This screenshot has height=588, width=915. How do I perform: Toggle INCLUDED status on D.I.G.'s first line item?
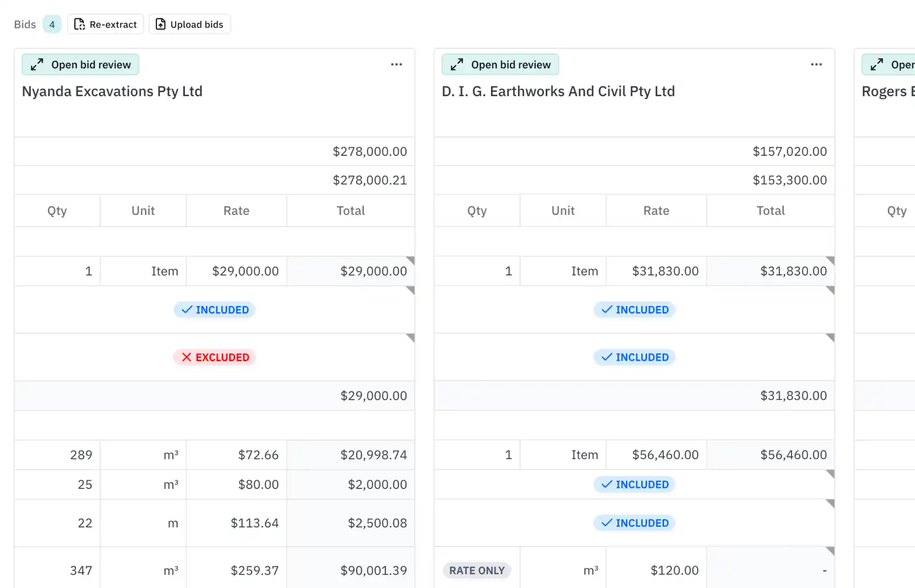pyautogui.click(x=634, y=309)
